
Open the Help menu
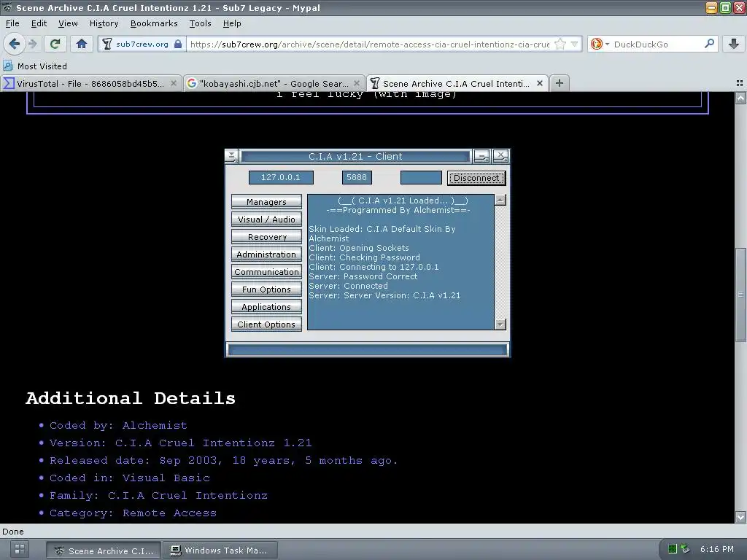click(232, 23)
